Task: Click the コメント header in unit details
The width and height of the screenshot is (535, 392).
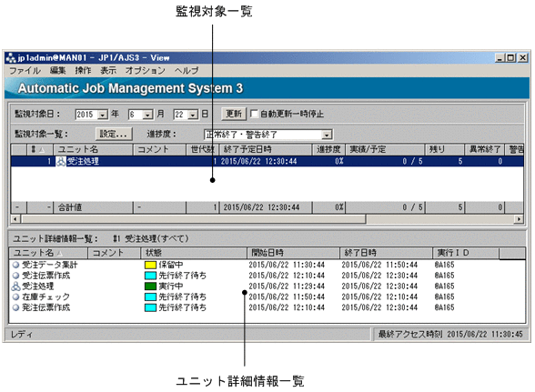Action: (115, 253)
